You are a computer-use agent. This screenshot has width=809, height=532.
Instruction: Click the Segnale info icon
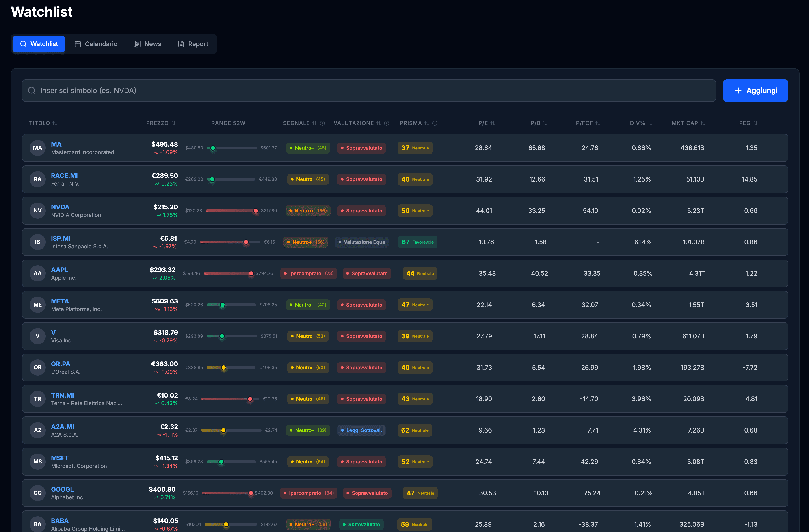pos(322,123)
